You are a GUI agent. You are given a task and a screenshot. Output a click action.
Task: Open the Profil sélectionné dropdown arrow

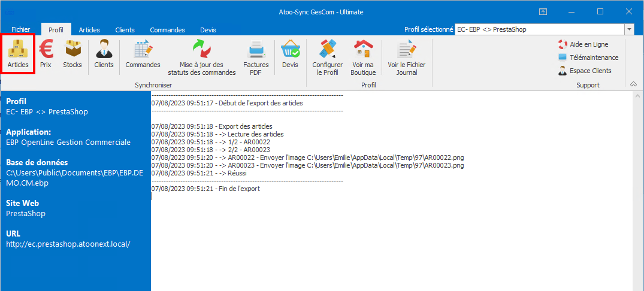point(629,29)
